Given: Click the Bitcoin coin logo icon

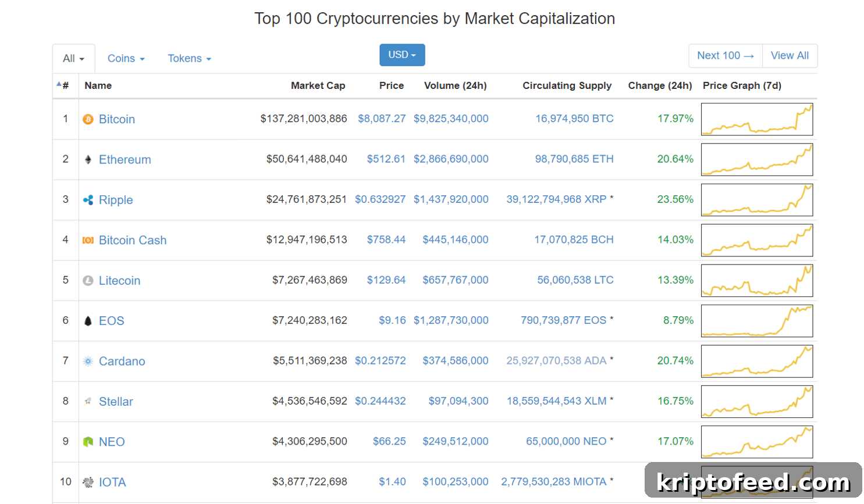Looking at the screenshot, I should pyautogui.click(x=88, y=119).
